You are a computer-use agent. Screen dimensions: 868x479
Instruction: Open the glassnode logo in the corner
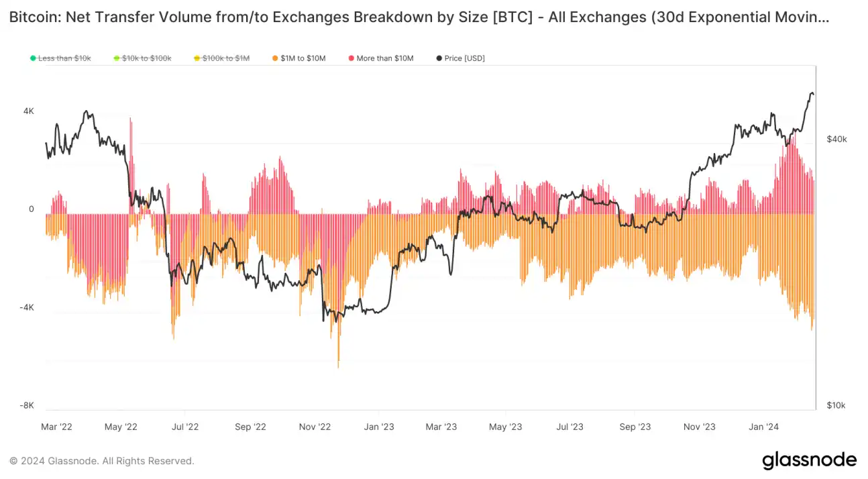click(x=809, y=461)
